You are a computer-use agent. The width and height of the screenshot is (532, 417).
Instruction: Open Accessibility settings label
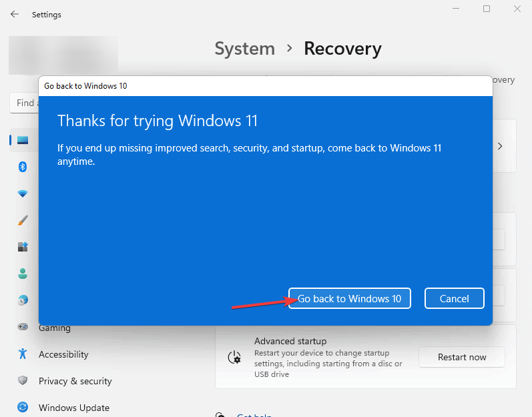63,354
